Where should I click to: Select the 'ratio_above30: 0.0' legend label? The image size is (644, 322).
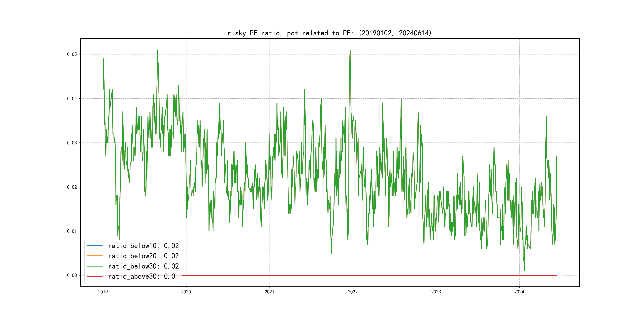coord(141,276)
